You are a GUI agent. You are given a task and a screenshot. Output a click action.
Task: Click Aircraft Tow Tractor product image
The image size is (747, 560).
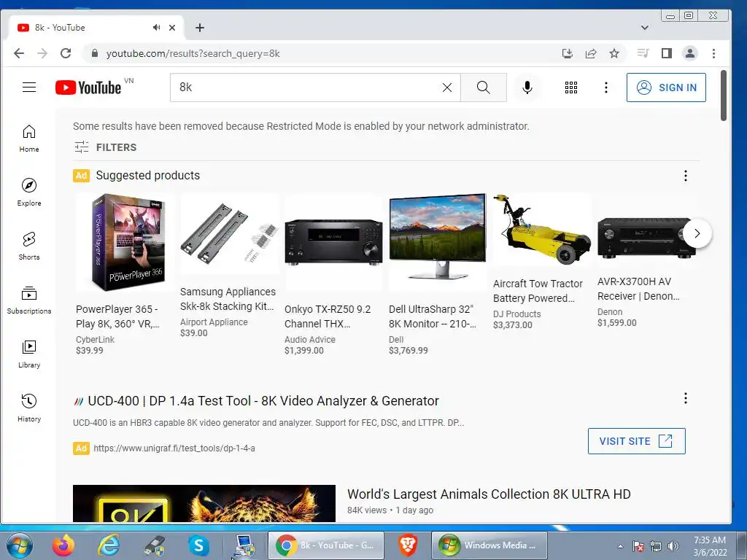click(x=542, y=230)
